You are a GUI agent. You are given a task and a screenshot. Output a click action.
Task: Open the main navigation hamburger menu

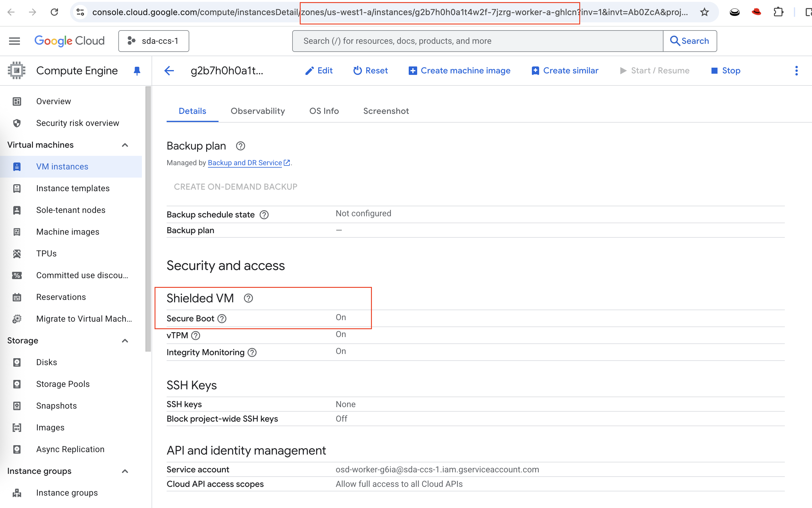pos(14,41)
